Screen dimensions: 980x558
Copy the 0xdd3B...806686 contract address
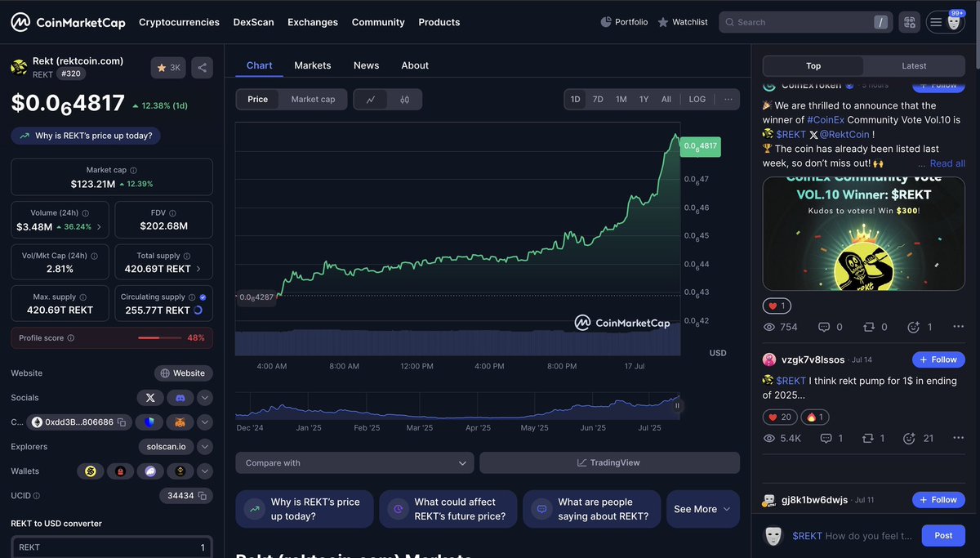point(121,422)
